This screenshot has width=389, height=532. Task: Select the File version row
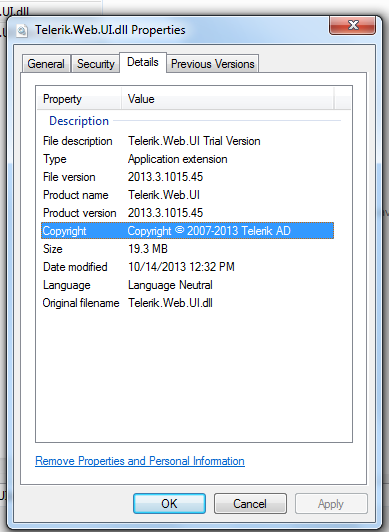(187, 177)
